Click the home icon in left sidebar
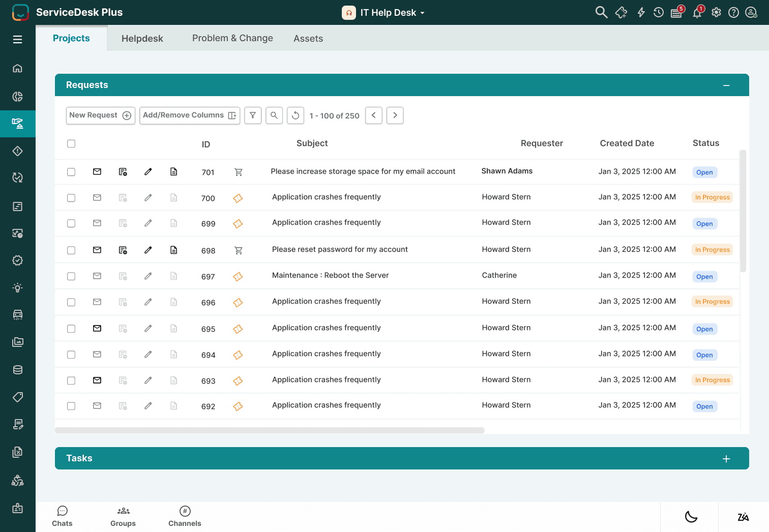Viewport: 769px width, 532px height. 18,69
